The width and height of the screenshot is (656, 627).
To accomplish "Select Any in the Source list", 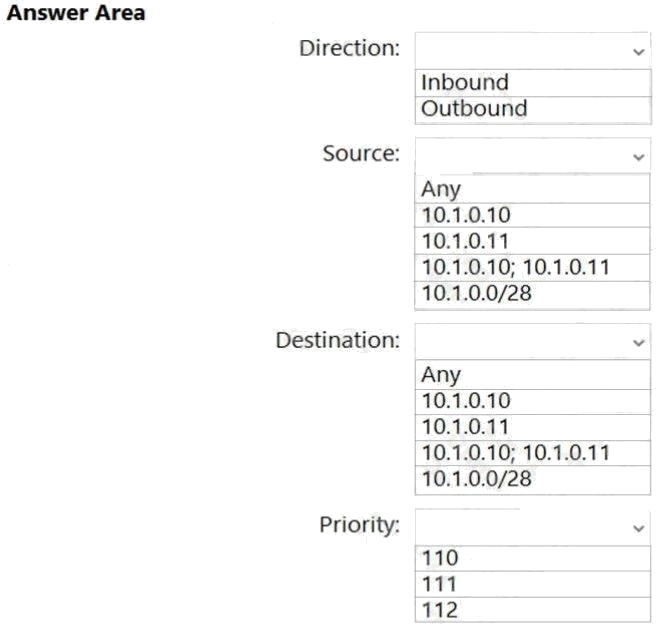I will pos(532,189).
